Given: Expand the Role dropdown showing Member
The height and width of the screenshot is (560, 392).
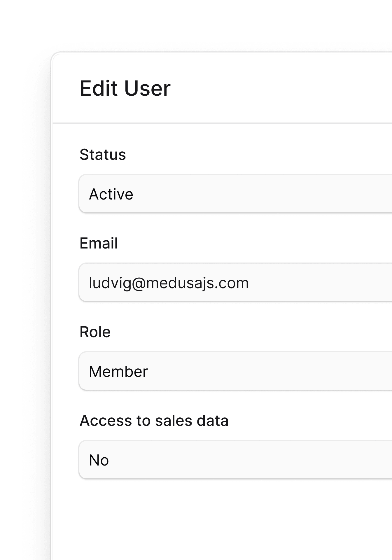Looking at the screenshot, I should click(x=236, y=371).
